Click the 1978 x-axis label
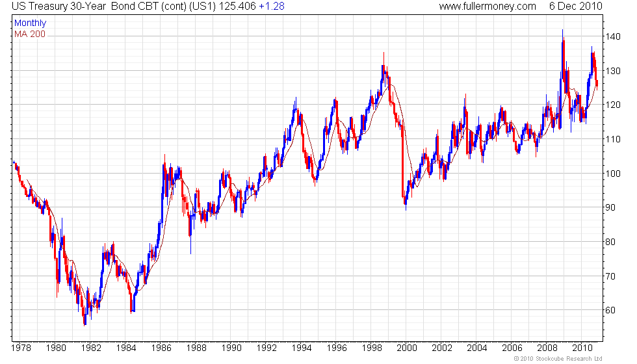The width and height of the screenshot is (637, 364). click(21, 348)
